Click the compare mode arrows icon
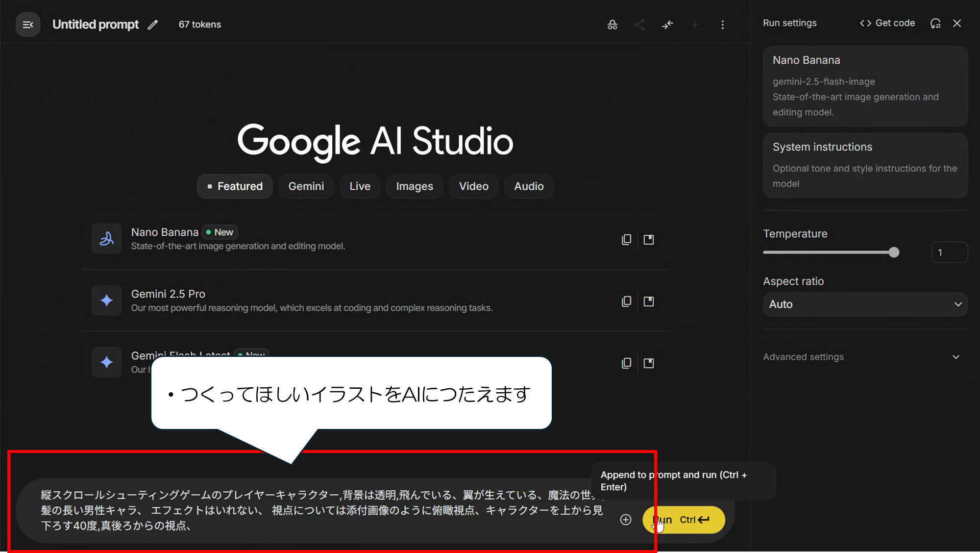Viewport: 980px width, 553px height. coord(667,25)
